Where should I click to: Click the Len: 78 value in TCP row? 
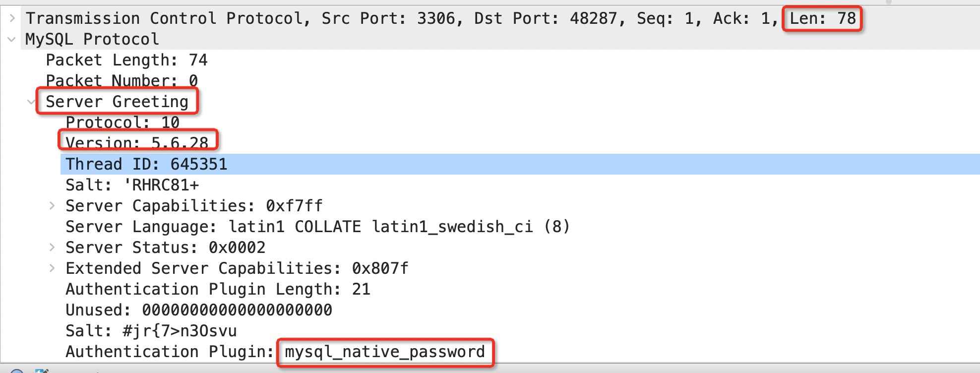pyautogui.click(x=823, y=18)
